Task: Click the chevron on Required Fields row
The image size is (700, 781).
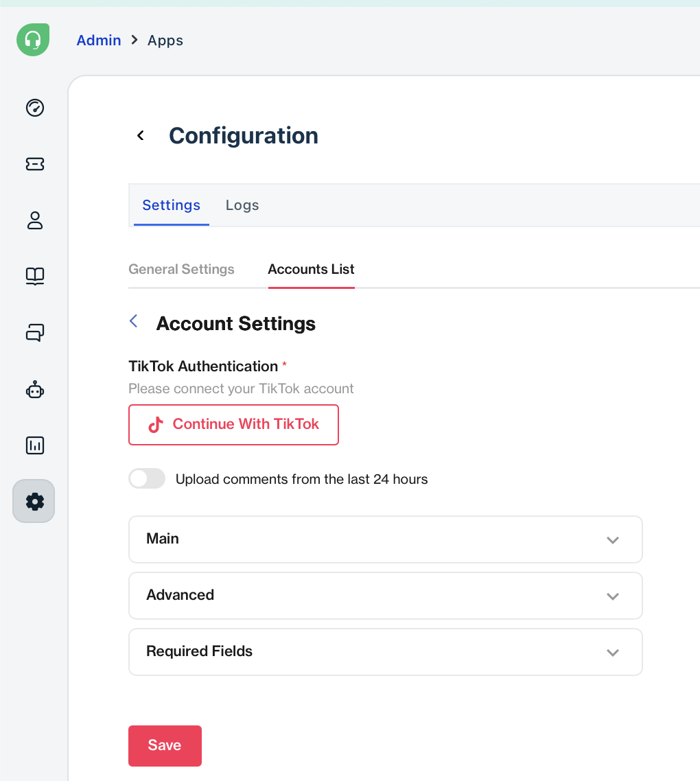Action: tap(613, 653)
